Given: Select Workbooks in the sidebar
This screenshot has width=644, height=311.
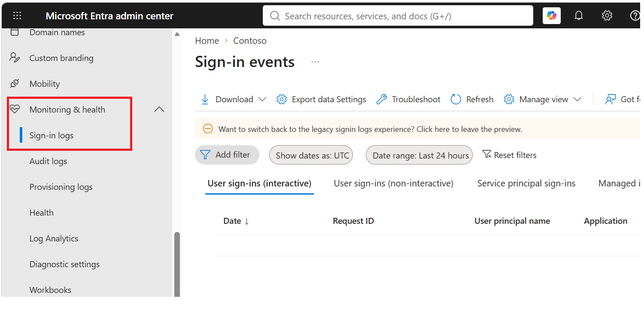Looking at the screenshot, I should 50,290.
